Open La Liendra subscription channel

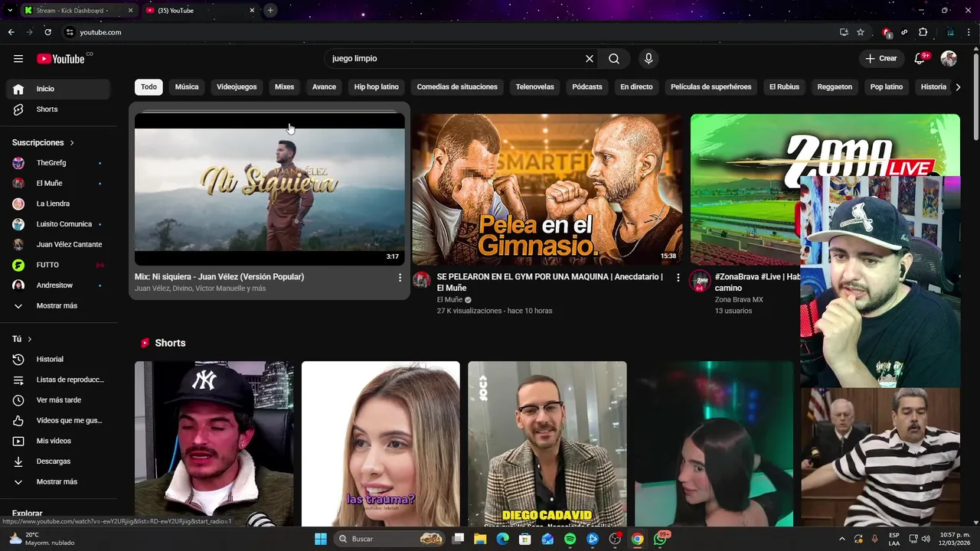point(60,204)
